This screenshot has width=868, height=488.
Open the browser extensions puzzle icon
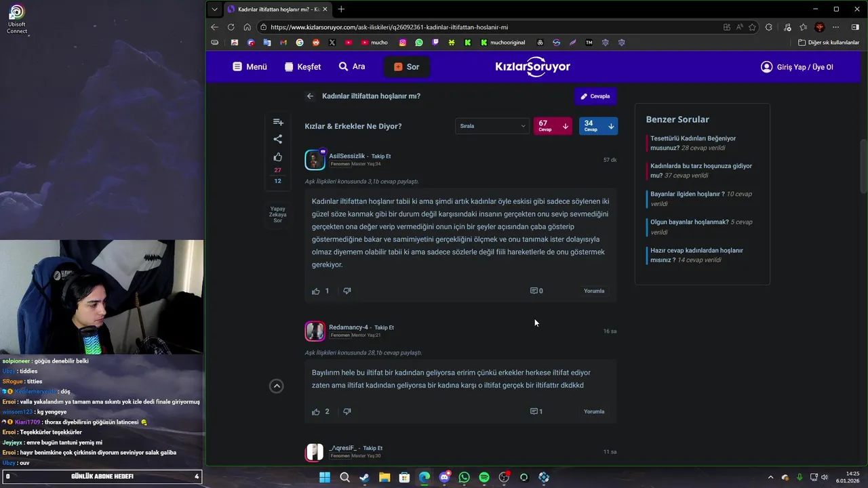pos(768,27)
